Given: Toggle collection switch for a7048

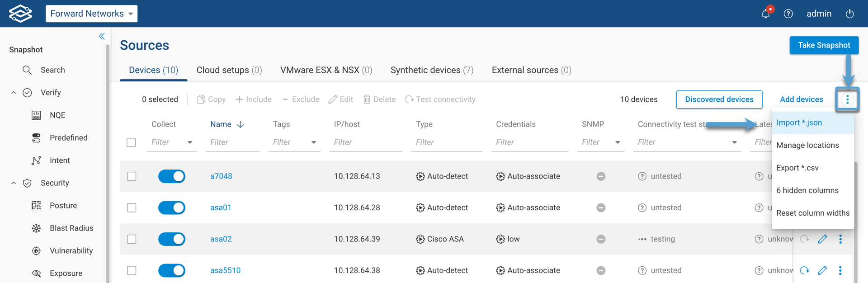Looking at the screenshot, I should [172, 176].
